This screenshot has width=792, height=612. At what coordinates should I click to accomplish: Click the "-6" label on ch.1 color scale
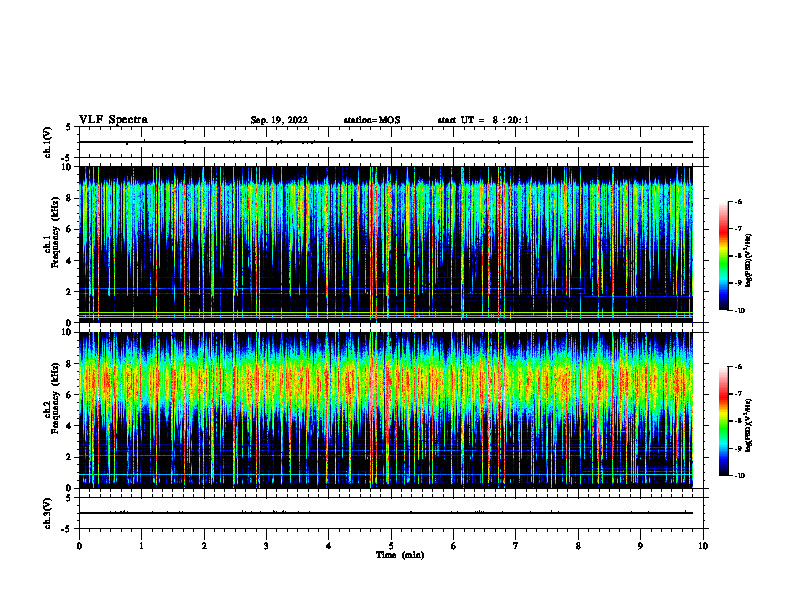tap(738, 201)
